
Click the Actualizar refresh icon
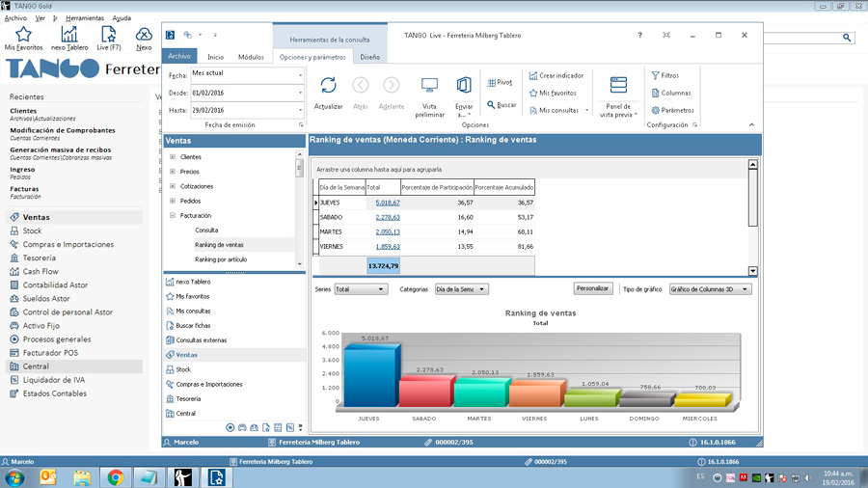(x=328, y=85)
